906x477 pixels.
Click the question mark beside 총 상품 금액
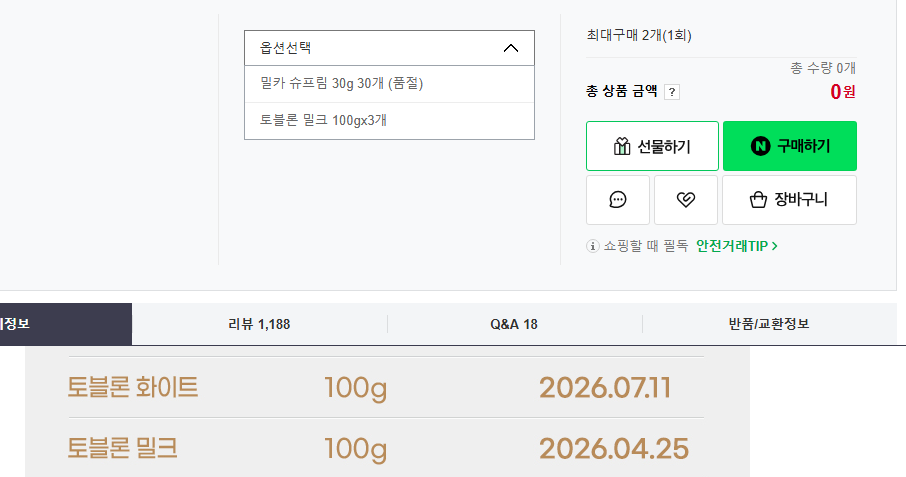coord(672,92)
